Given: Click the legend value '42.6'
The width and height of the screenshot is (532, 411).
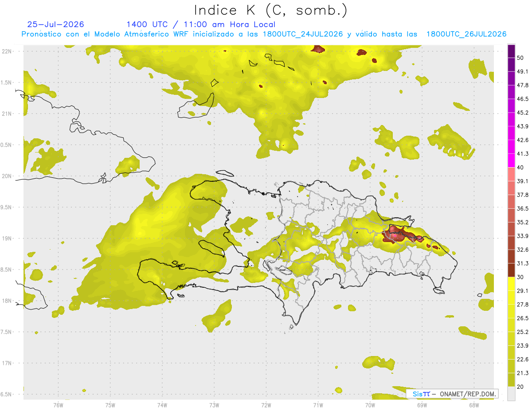Looking at the screenshot, I should pyautogui.click(x=523, y=140).
